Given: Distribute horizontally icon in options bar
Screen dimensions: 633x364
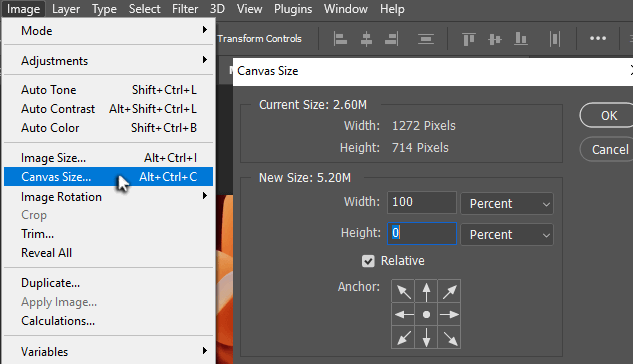Looking at the screenshot, I should (555, 39).
